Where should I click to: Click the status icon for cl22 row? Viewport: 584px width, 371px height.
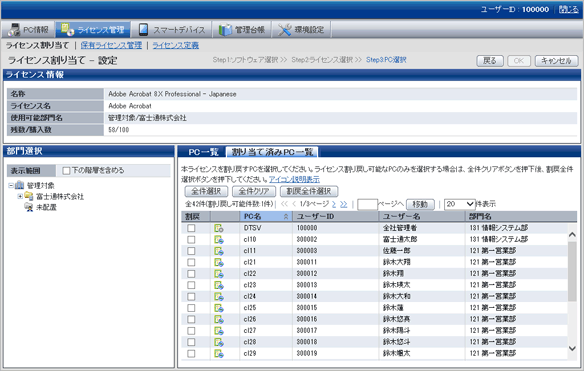219,274
